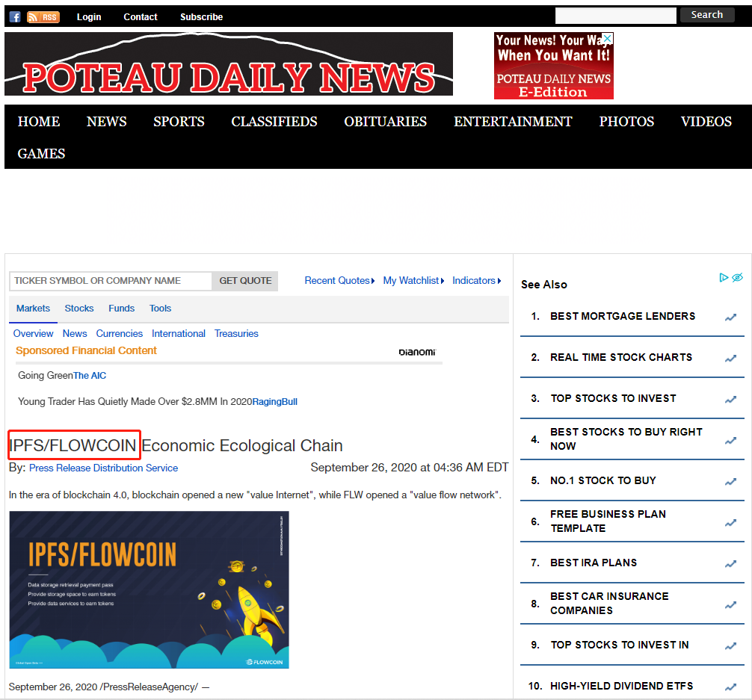
Task: Click trend arrow icon beside Best Mortgage Lenders
Action: pyautogui.click(x=730, y=318)
